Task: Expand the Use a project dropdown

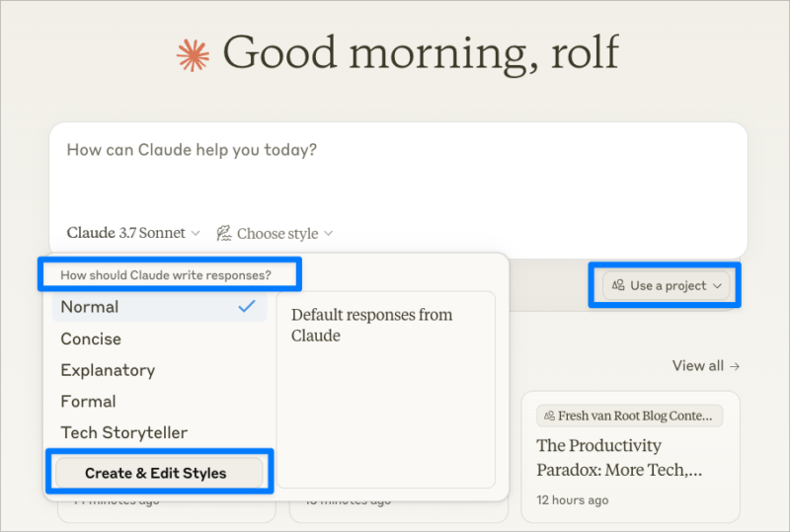Action: point(667,286)
